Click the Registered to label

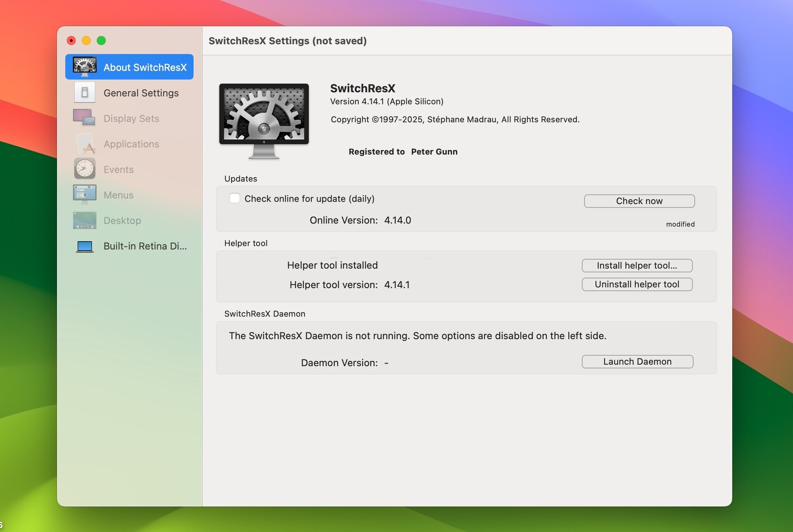click(376, 152)
